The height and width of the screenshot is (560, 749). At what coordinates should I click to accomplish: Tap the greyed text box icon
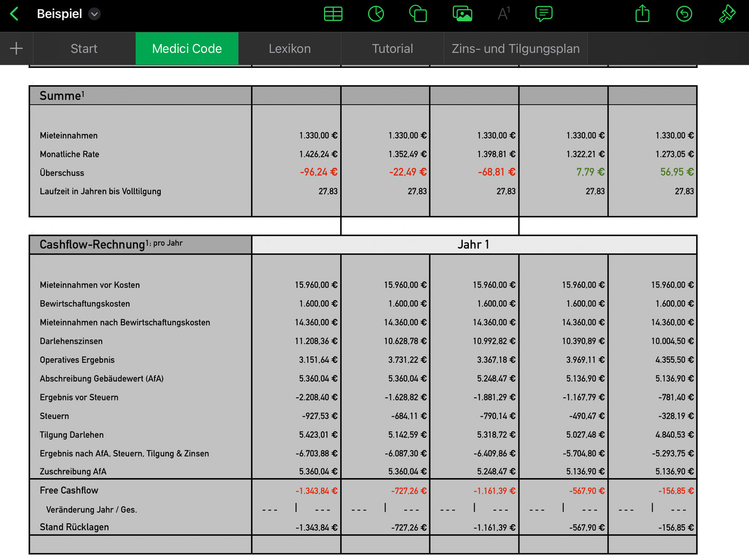pos(503,14)
